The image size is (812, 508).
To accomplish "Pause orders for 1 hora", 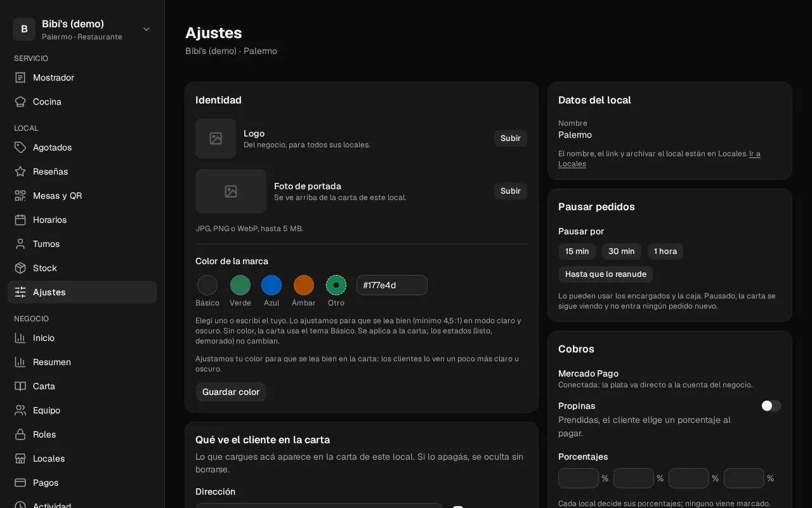I will click(x=665, y=251).
